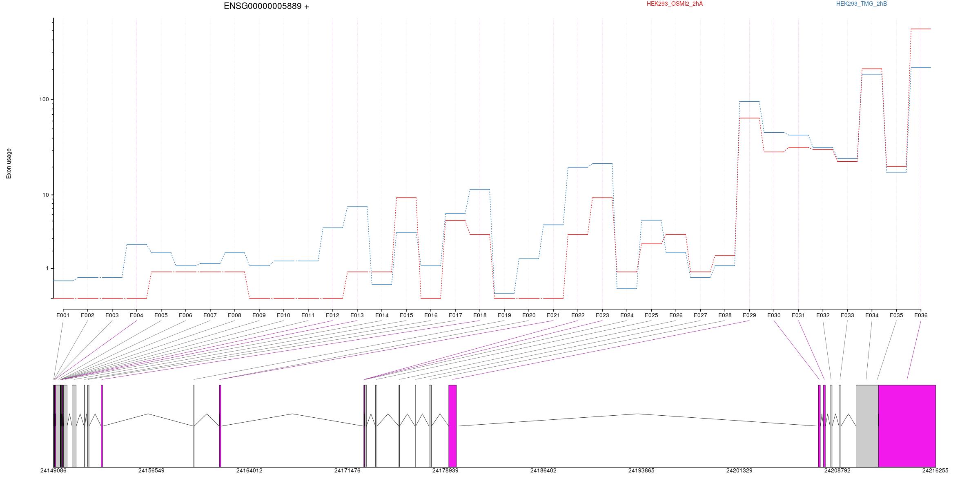This screenshot has width=980, height=490.
Task: Click genomic coordinate 24171476
Action: click(347, 471)
